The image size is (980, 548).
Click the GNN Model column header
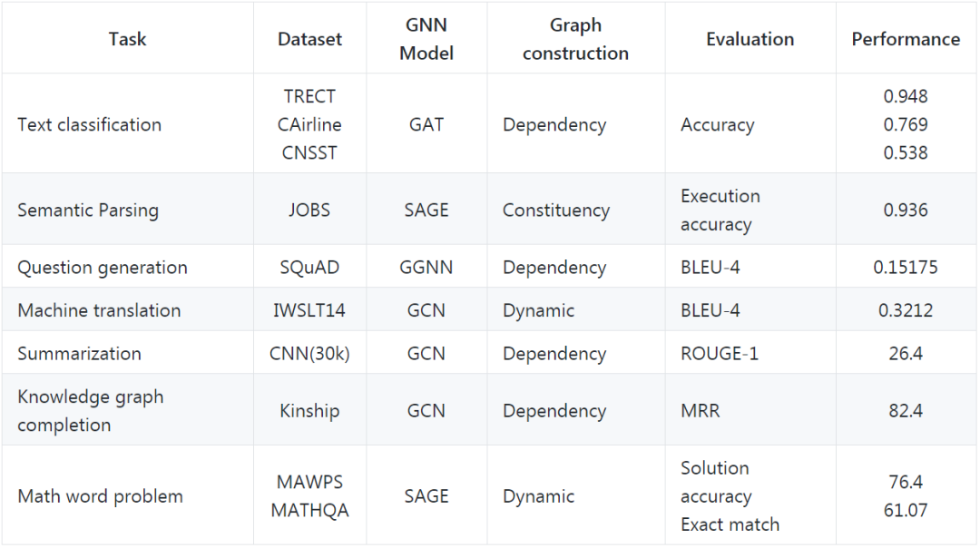click(x=426, y=39)
